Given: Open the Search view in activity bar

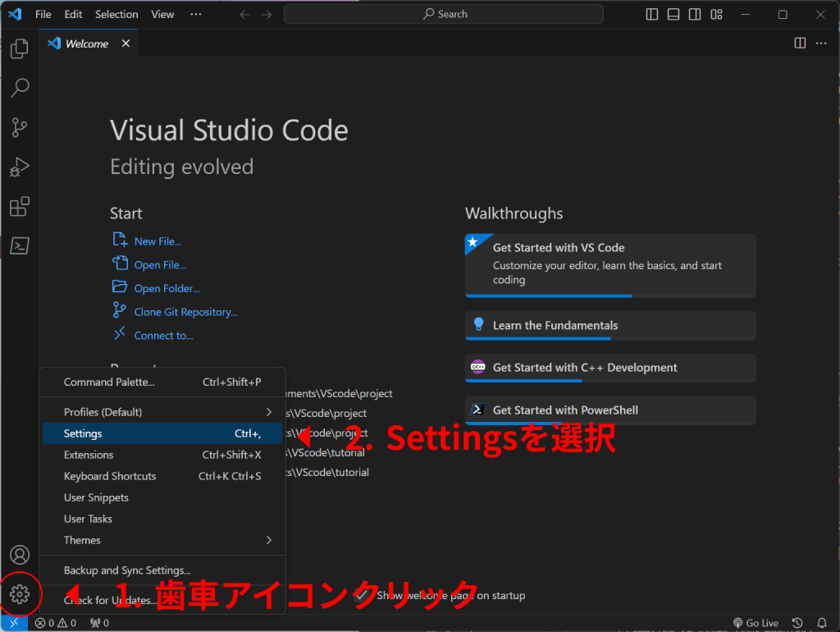Looking at the screenshot, I should click(x=20, y=88).
